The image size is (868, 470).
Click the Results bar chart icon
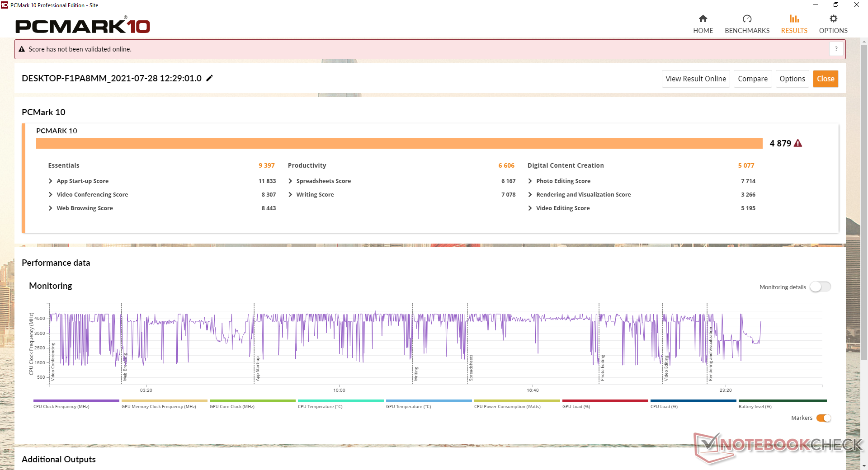point(794,19)
